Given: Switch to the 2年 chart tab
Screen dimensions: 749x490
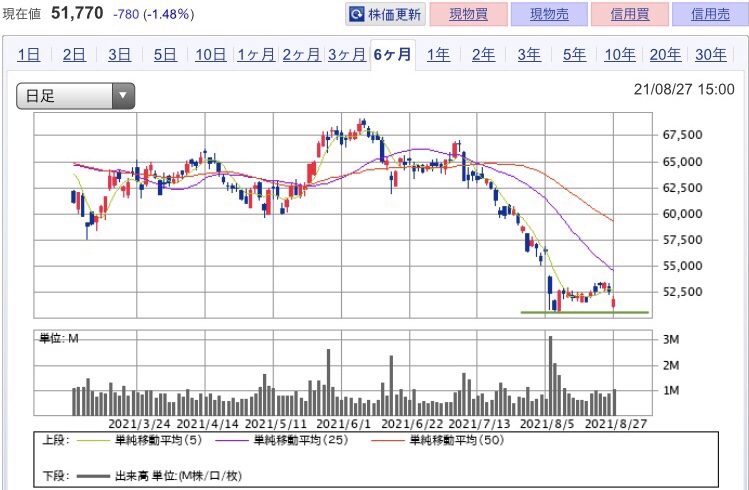Looking at the screenshot, I should pos(483,55).
